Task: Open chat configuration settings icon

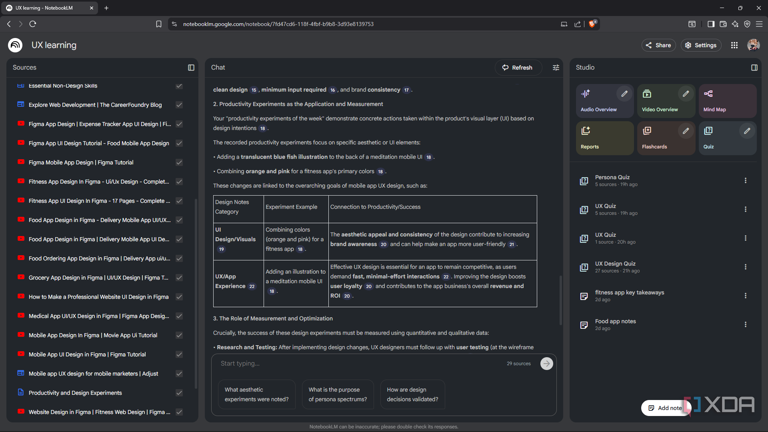Action: 556,68
